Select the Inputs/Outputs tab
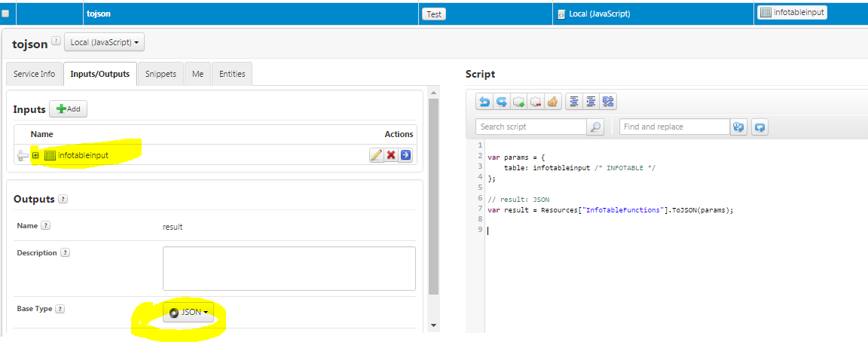 pyautogui.click(x=100, y=74)
